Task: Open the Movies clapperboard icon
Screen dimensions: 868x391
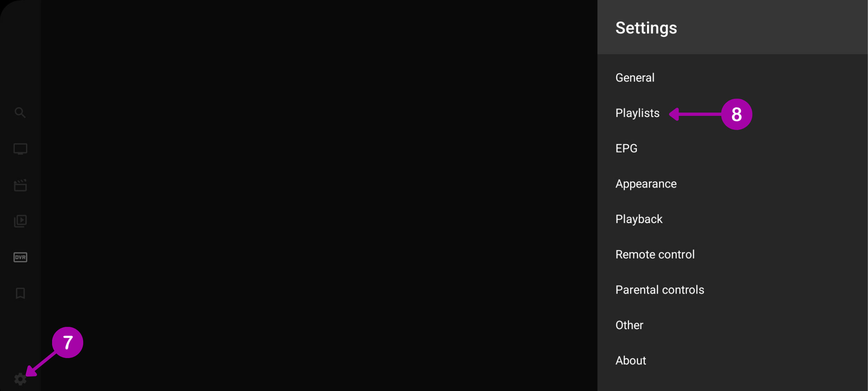Action: pos(20,185)
